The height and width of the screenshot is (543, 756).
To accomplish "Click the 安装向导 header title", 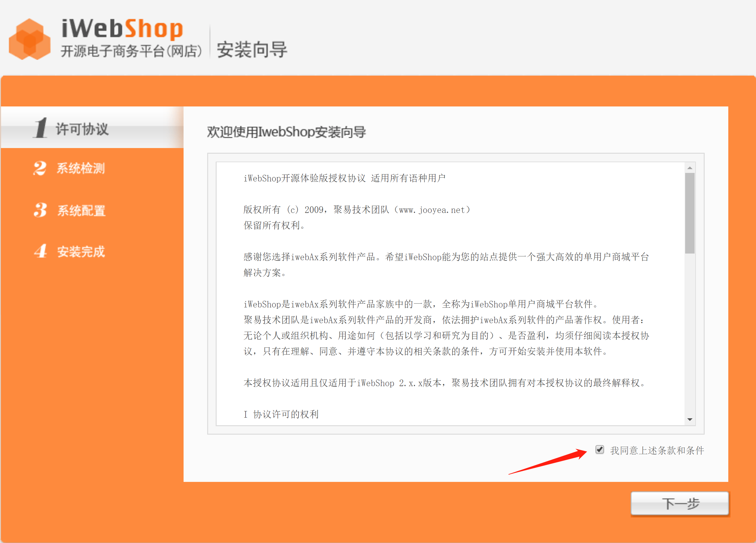I will (252, 50).
